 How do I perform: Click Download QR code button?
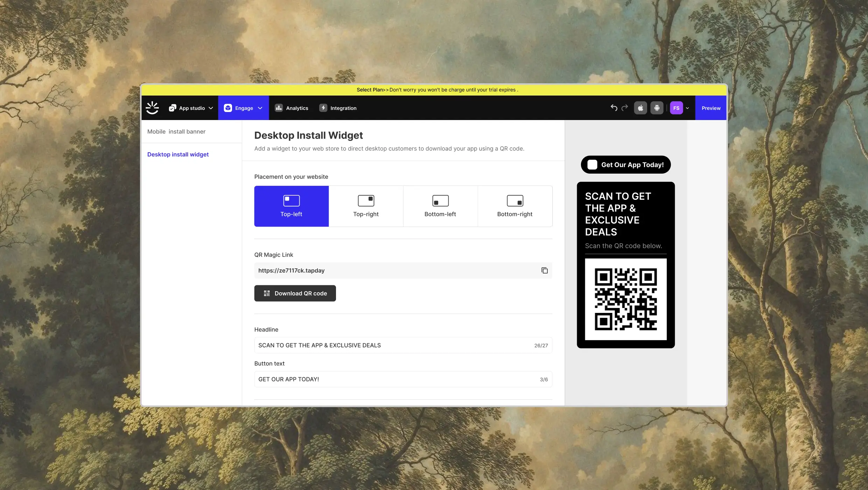(x=295, y=293)
